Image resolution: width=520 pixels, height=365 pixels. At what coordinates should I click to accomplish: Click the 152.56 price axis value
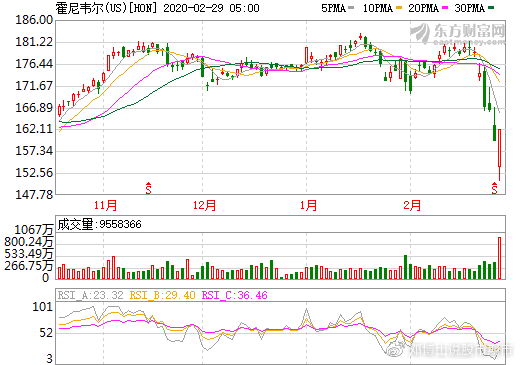(34, 173)
